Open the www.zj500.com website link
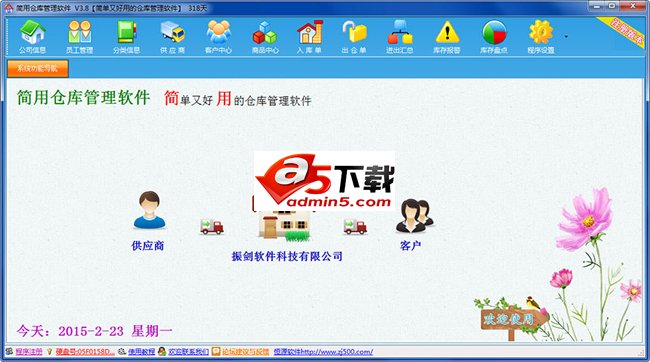This screenshot has height=362, width=650. pos(323,352)
